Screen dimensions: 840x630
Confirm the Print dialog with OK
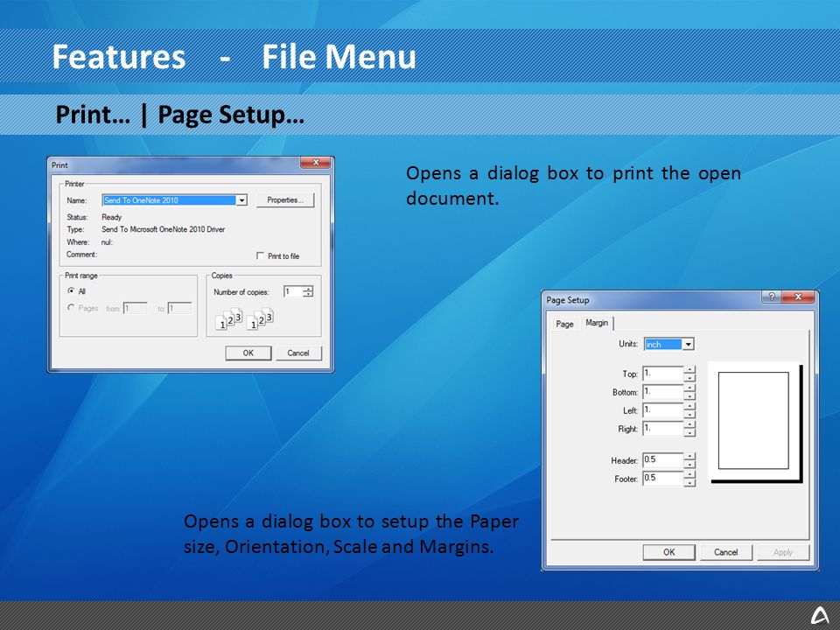(248, 353)
